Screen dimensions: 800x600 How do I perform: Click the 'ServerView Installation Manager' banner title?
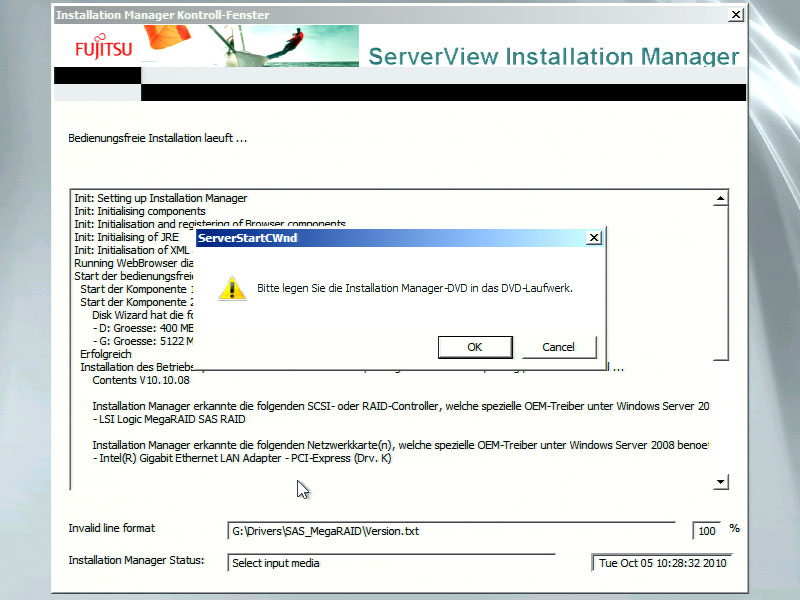pyautogui.click(x=554, y=56)
